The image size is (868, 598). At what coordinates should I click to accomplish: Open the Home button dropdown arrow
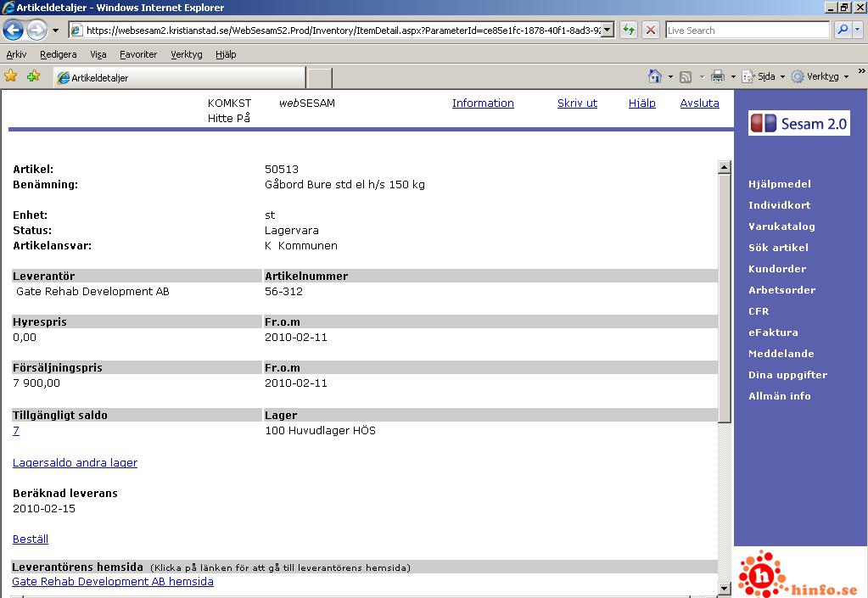pos(670,77)
